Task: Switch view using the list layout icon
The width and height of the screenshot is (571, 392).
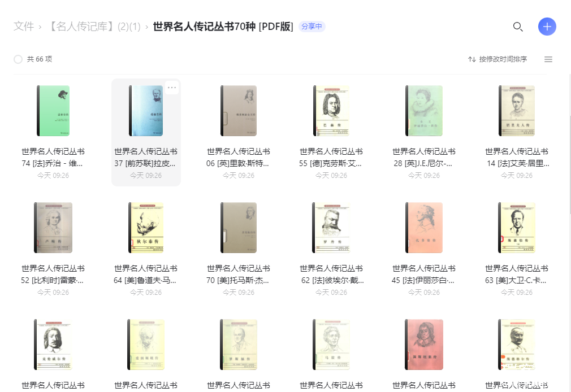Action: coord(548,59)
